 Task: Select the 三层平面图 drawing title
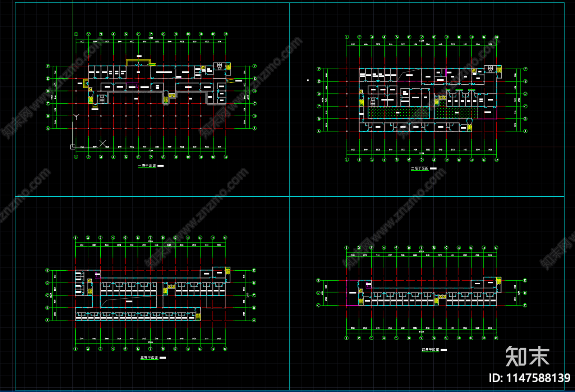point(149,358)
